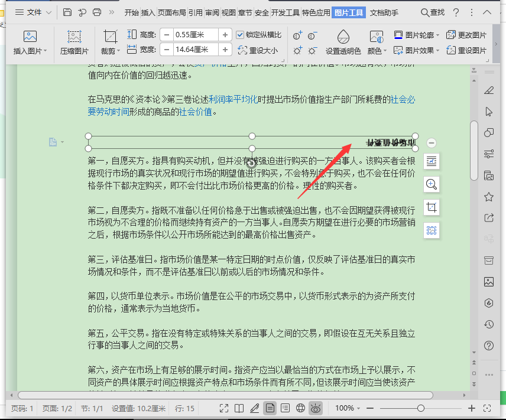The height and width of the screenshot is (420, 506).
Task: Follow the 社会价值 hyperlink
Action: click(195, 112)
